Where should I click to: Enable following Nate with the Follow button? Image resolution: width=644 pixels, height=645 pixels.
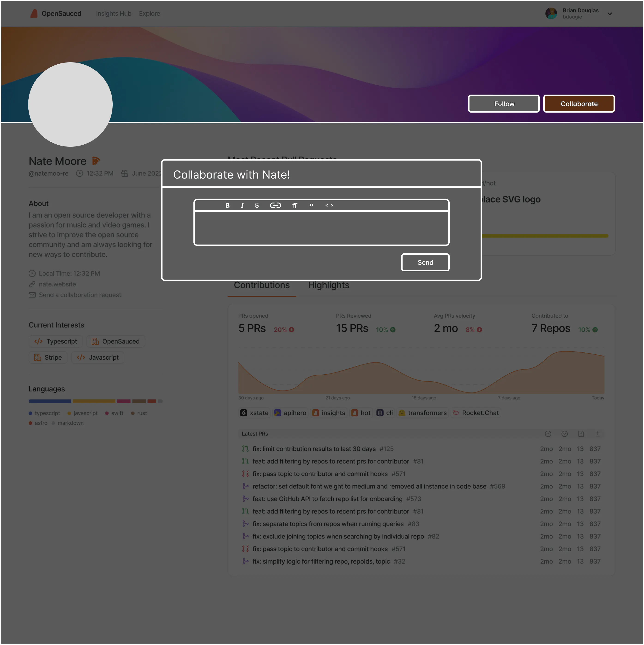coord(504,104)
